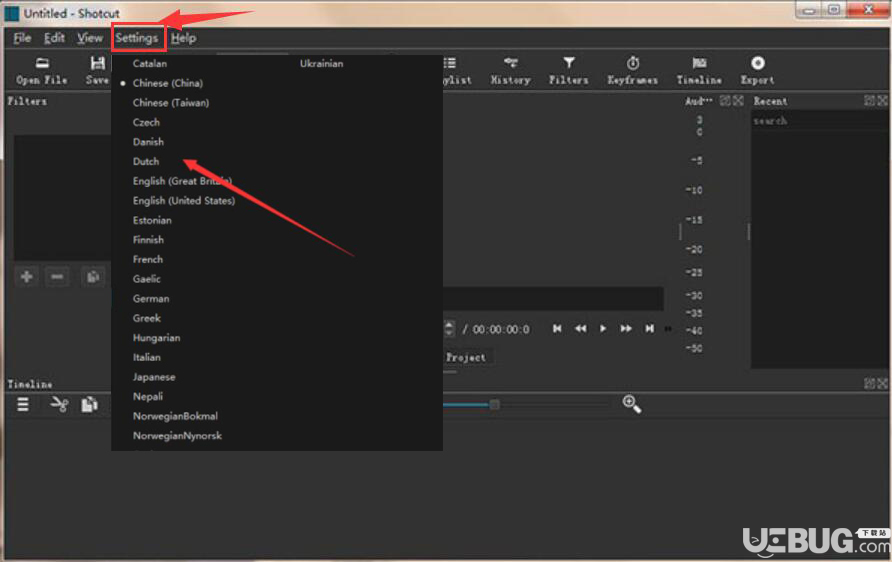This screenshot has width=892, height=562.
Task: Choose Gaelic from language list
Action: 146,279
